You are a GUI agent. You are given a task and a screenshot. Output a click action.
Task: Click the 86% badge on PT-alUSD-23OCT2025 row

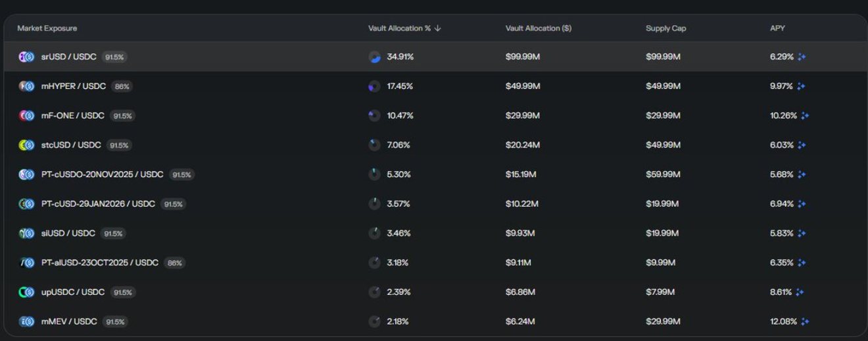(175, 263)
